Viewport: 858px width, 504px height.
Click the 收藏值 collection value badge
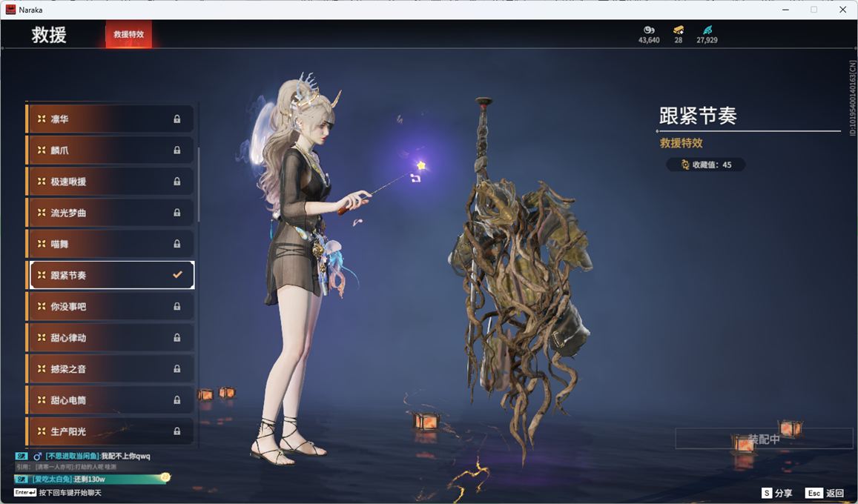pyautogui.click(x=705, y=165)
